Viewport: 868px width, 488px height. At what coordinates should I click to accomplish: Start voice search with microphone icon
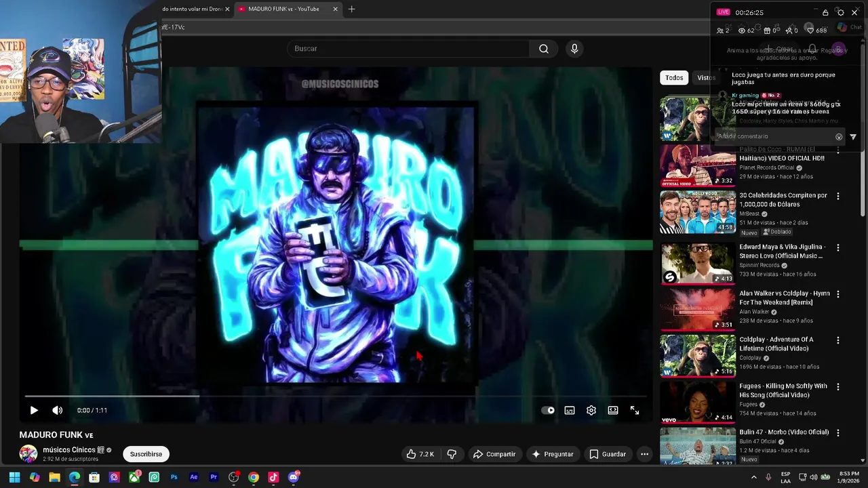pos(574,49)
